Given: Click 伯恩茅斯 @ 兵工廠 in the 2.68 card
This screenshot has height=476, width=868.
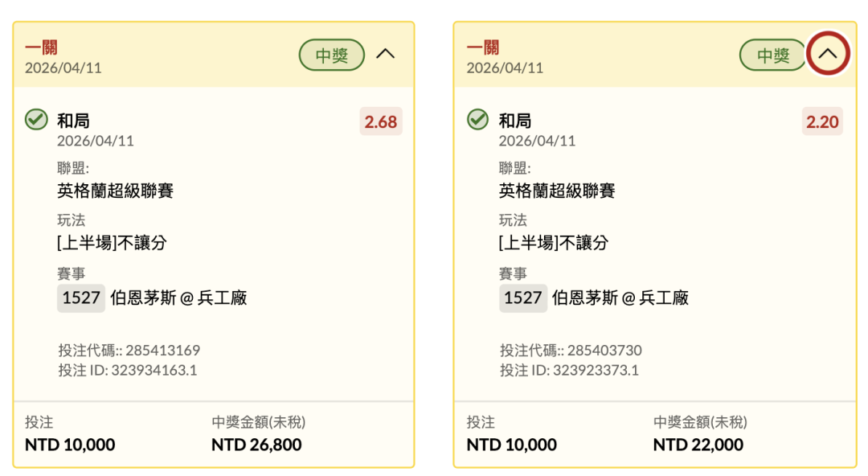Looking at the screenshot, I should pyautogui.click(x=179, y=298).
